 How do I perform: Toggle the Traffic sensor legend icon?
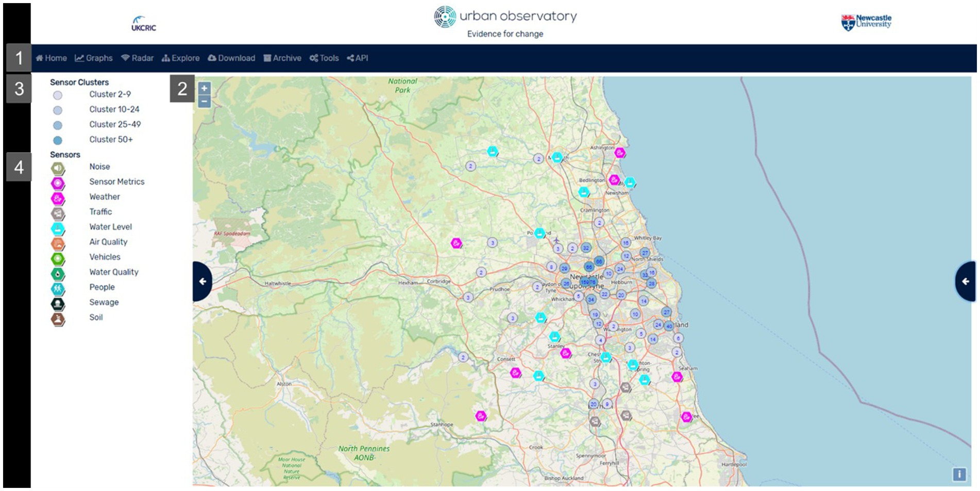58,214
